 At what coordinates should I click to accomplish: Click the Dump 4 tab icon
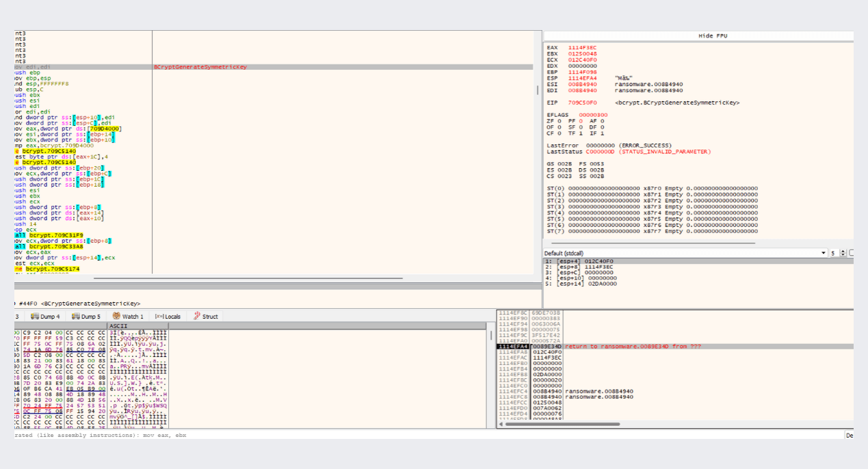click(34, 317)
